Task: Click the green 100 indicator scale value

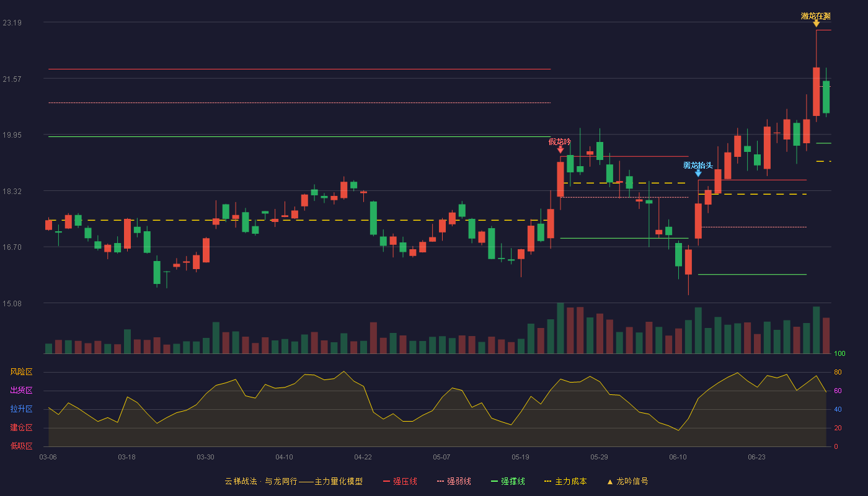Action: 839,354
